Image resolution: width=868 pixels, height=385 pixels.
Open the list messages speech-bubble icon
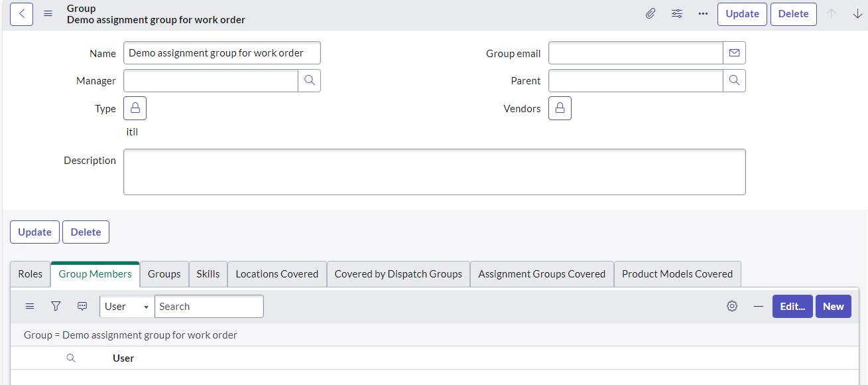(x=82, y=306)
